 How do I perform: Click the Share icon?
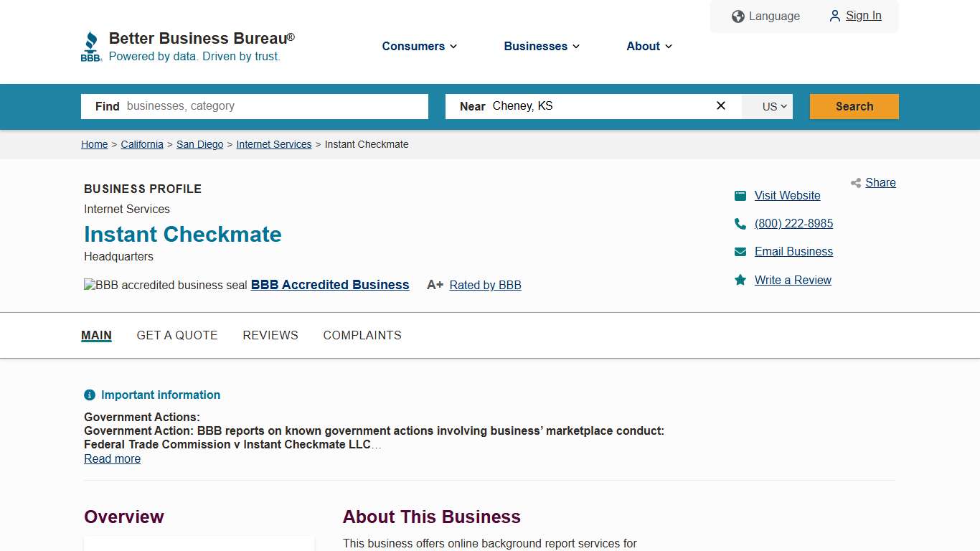coord(855,183)
